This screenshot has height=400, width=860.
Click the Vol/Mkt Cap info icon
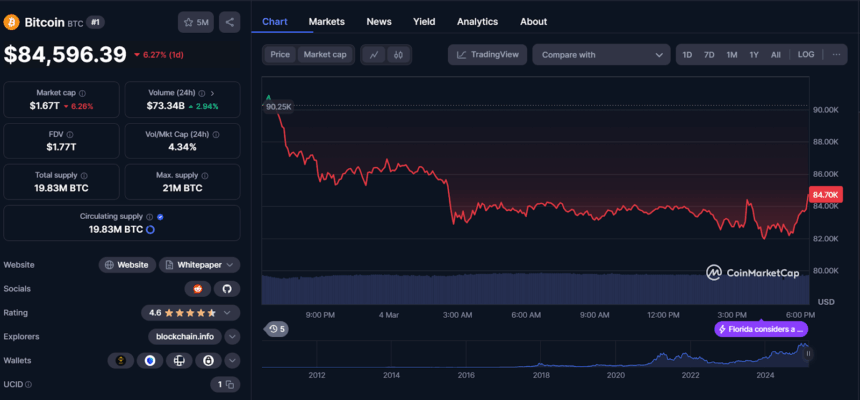coord(216,134)
